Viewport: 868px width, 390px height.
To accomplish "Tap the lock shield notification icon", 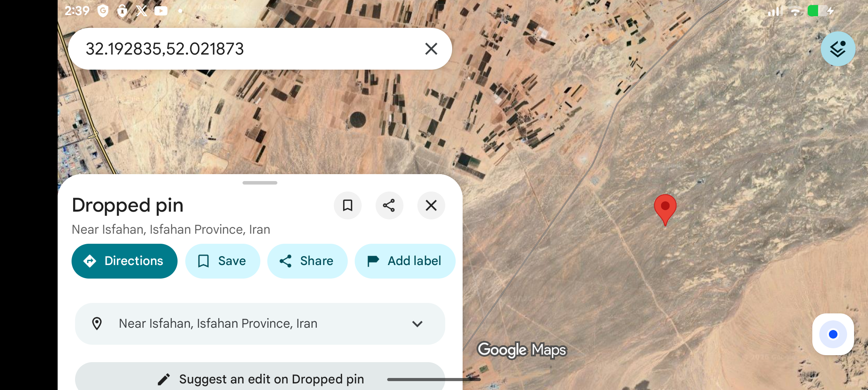I will (122, 11).
